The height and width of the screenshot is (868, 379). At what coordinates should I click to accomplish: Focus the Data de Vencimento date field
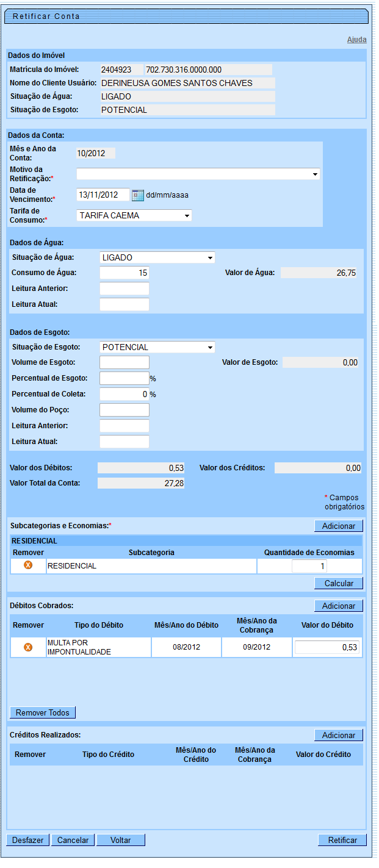pyautogui.click(x=103, y=195)
